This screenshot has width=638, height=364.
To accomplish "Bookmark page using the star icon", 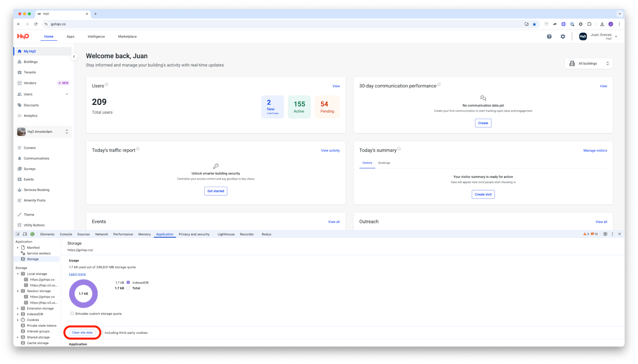I will pos(534,24).
